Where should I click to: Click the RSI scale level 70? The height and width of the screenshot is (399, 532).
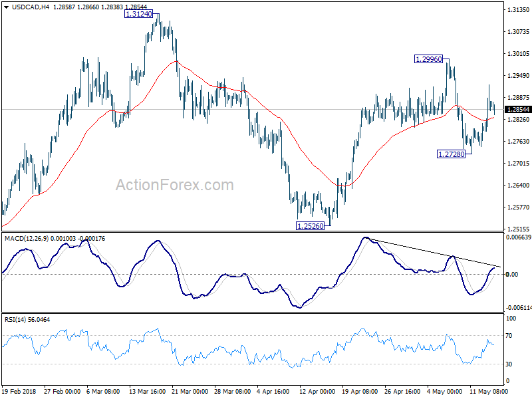(x=509, y=336)
